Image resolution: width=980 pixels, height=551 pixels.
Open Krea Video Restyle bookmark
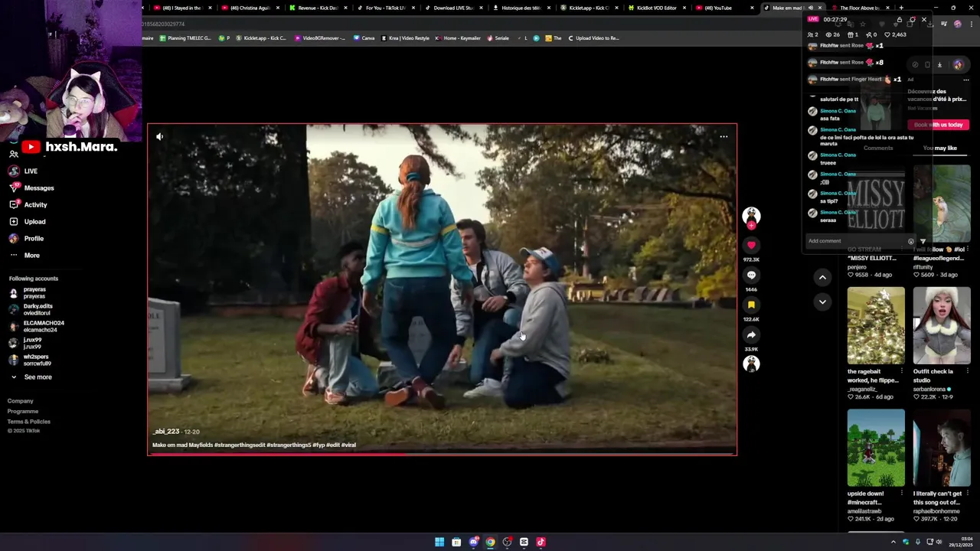pyautogui.click(x=404, y=37)
